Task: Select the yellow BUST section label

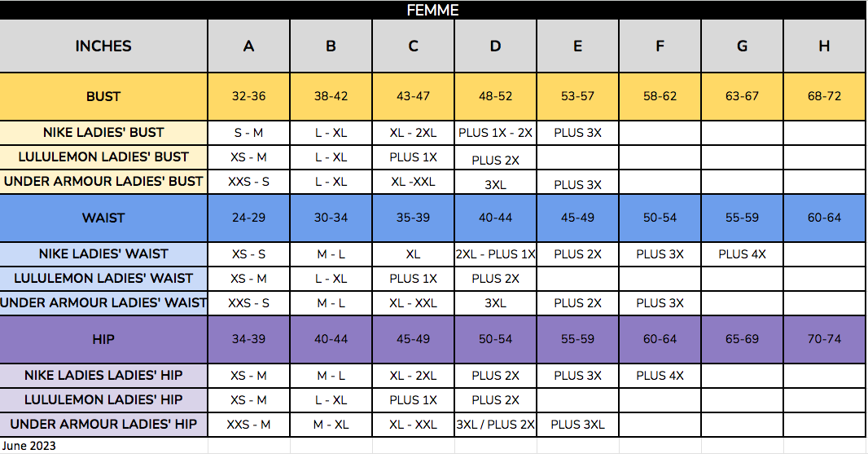Action: click(103, 96)
